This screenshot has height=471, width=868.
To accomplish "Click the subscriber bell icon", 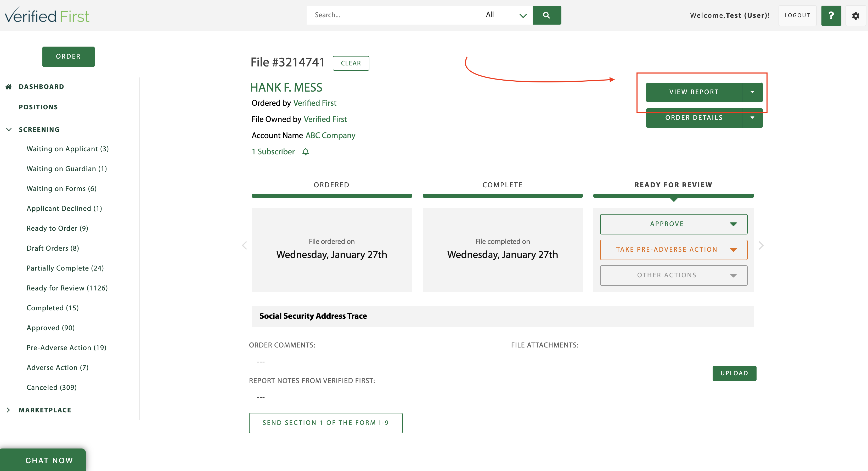I will [306, 152].
